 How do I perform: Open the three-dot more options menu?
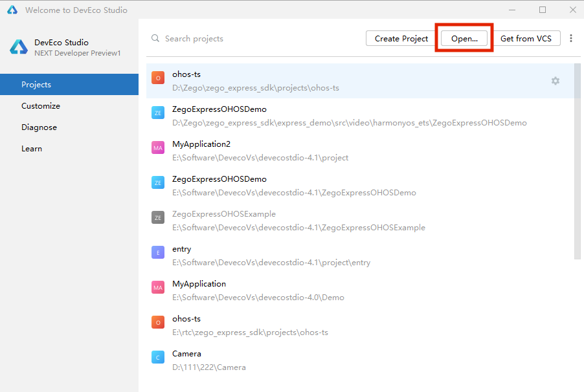tap(570, 39)
